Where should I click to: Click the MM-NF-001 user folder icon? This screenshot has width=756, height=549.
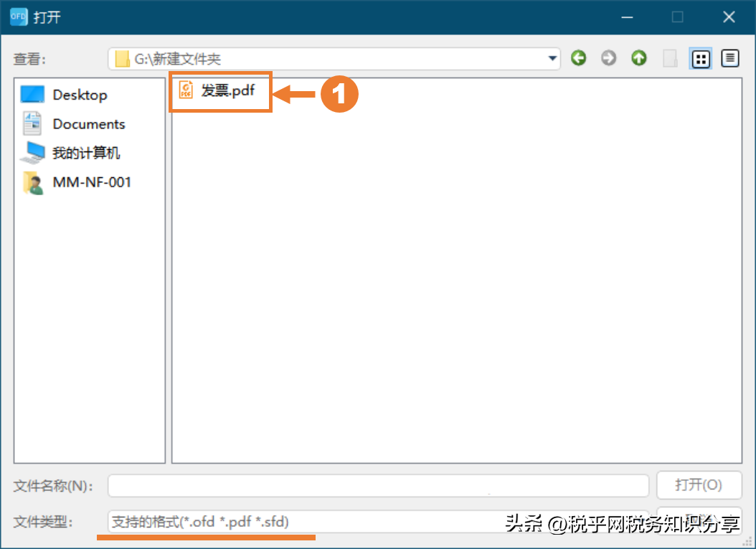click(33, 183)
